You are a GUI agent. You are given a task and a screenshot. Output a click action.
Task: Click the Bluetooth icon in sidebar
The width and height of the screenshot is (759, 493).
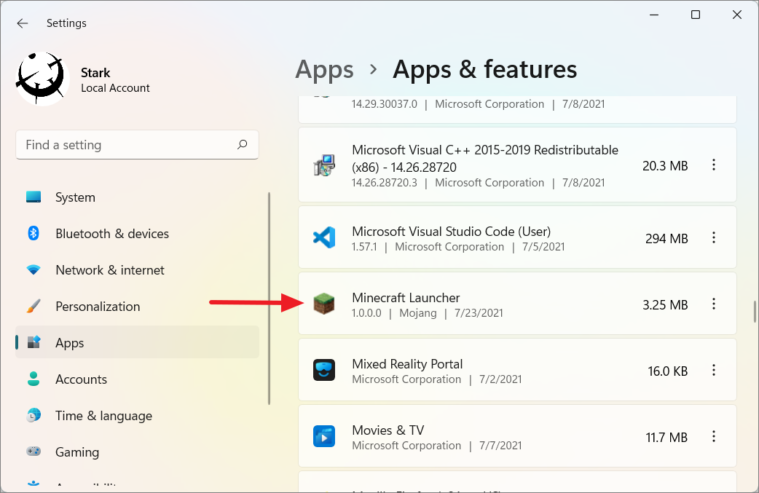pos(33,233)
